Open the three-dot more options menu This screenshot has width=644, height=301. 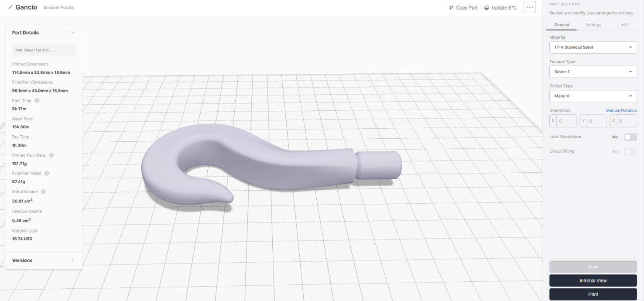point(529,7)
